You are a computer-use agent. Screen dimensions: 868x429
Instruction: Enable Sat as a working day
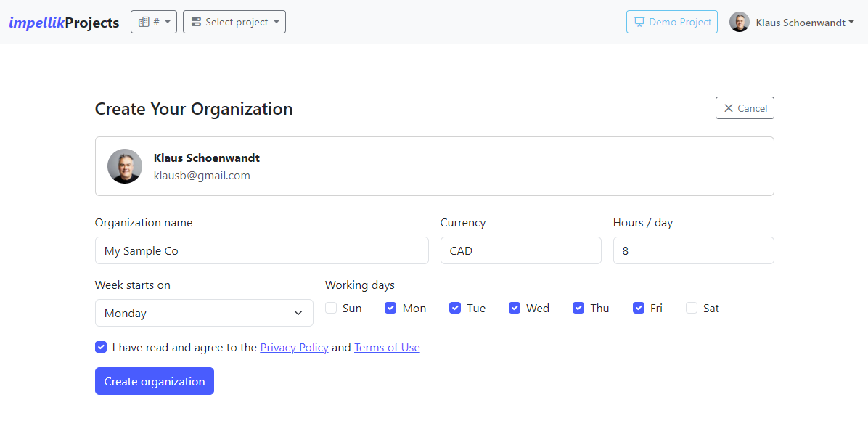[692, 309]
